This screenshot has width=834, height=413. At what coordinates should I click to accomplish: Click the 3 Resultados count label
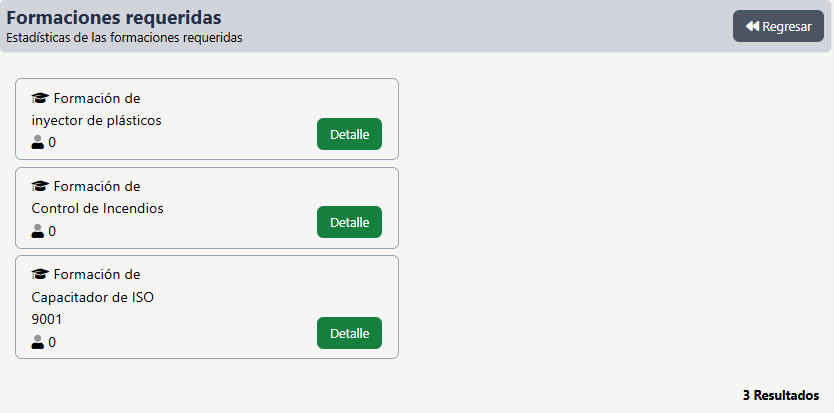(780, 395)
